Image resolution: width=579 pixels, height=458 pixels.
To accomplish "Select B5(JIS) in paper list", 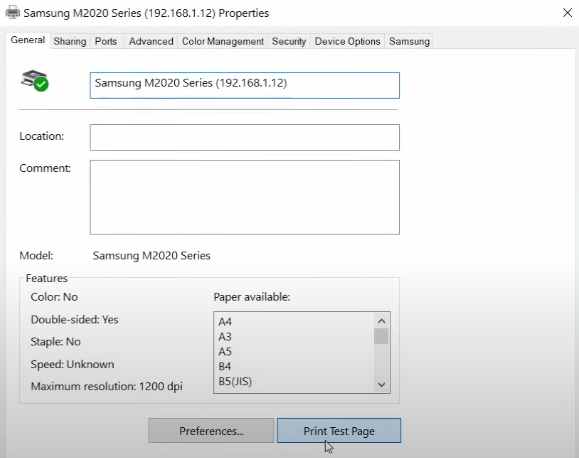I will click(235, 381).
